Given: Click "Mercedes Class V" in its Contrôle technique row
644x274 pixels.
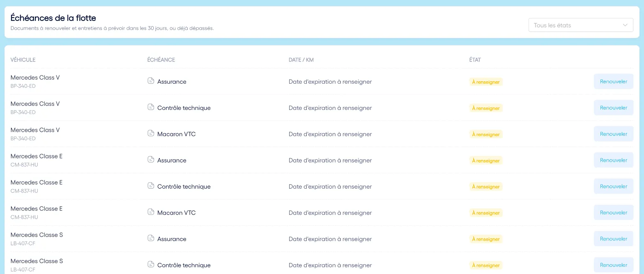Looking at the screenshot, I should click(x=35, y=104).
